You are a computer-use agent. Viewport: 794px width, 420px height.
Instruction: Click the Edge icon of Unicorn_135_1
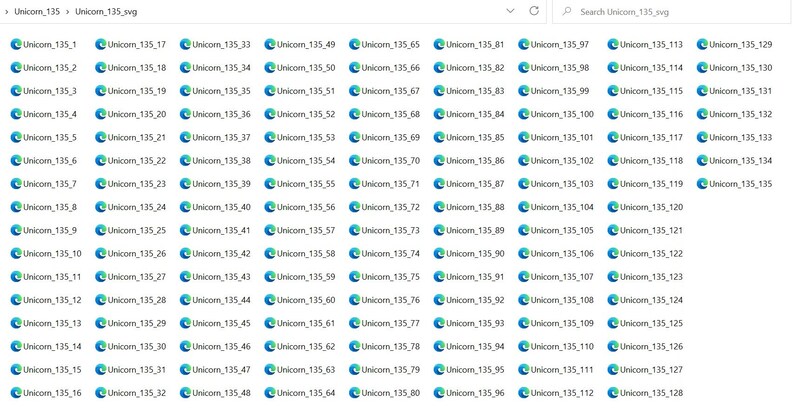pos(16,45)
